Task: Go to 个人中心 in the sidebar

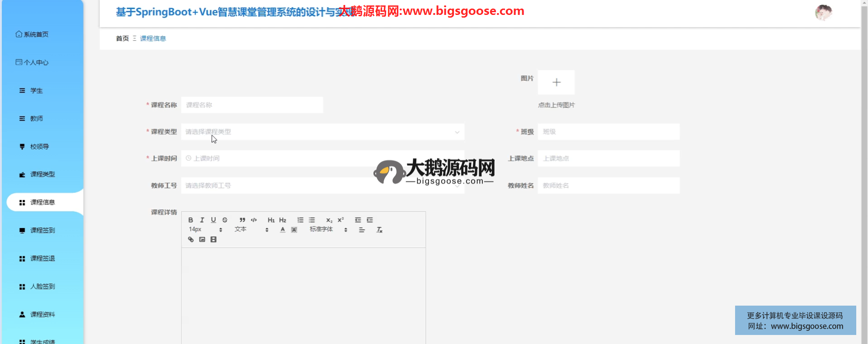Action: coord(36,62)
